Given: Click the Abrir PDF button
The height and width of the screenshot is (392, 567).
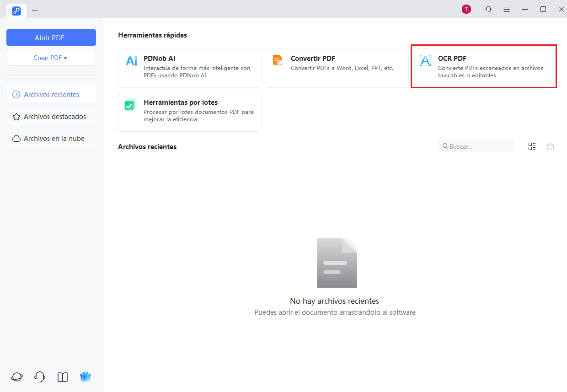Looking at the screenshot, I should pyautogui.click(x=51, y=38).
